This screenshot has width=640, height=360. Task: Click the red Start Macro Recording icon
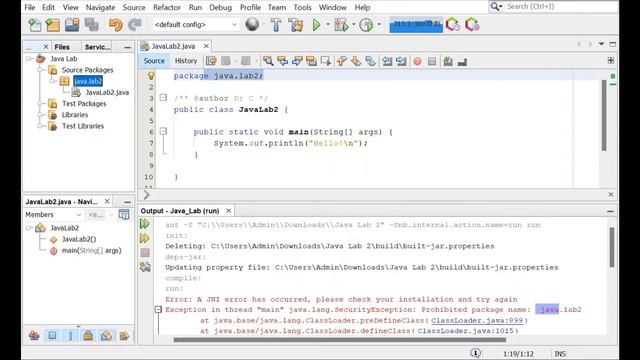[417, 61]
